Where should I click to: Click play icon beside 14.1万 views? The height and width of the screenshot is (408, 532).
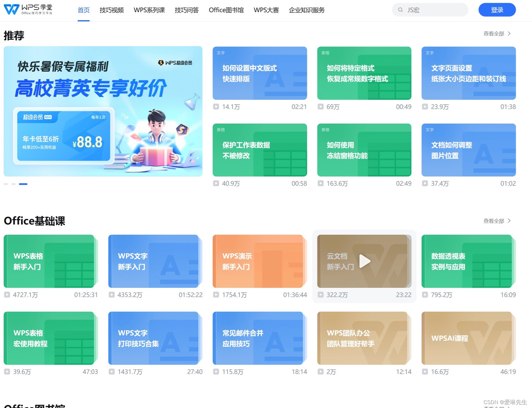click(216, 107)
